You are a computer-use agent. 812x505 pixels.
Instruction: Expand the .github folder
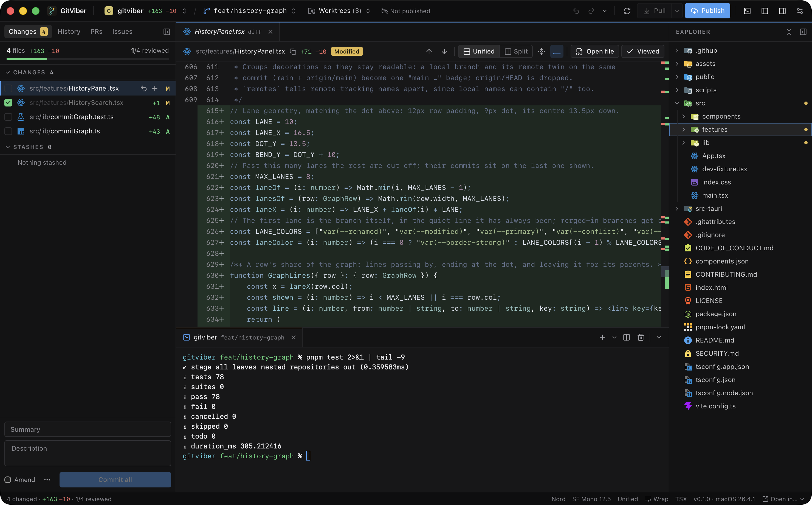point(677,50)
